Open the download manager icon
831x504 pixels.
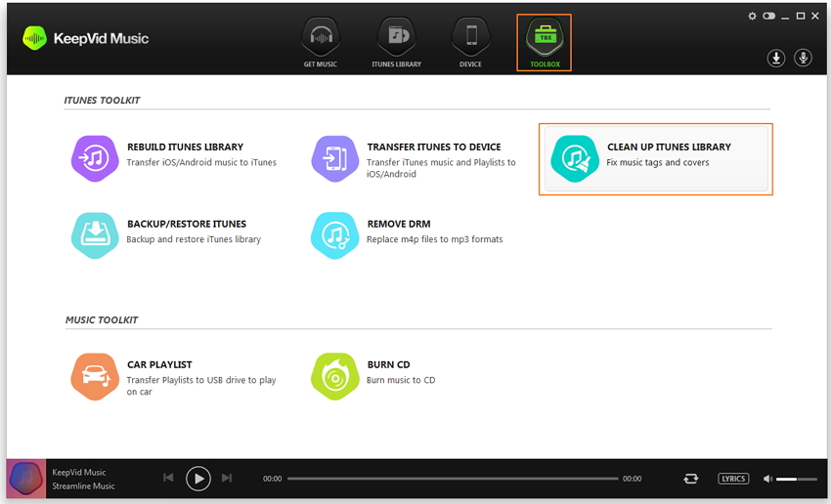point(776,58)
